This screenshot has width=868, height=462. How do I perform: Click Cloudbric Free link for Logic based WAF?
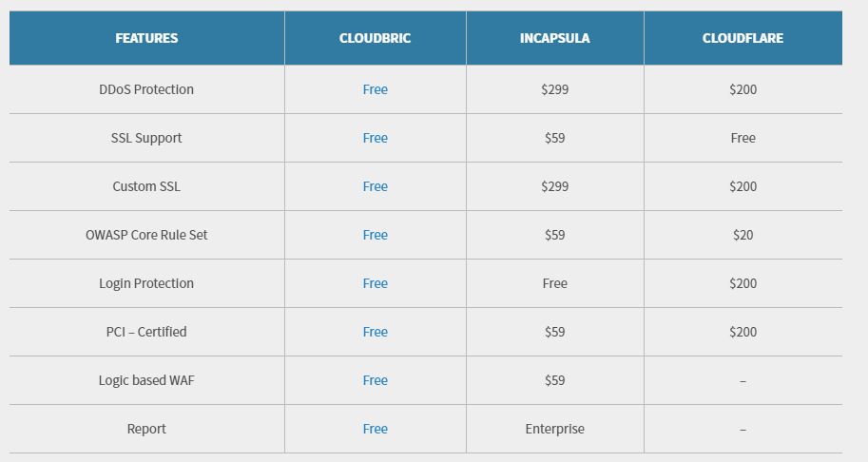pos(375,380)
